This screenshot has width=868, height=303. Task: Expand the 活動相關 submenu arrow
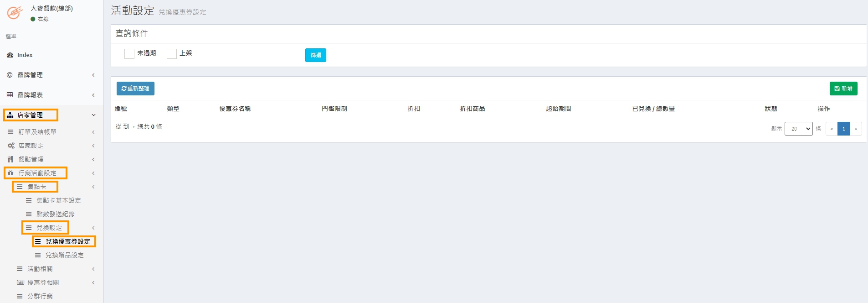coord(93,269)
